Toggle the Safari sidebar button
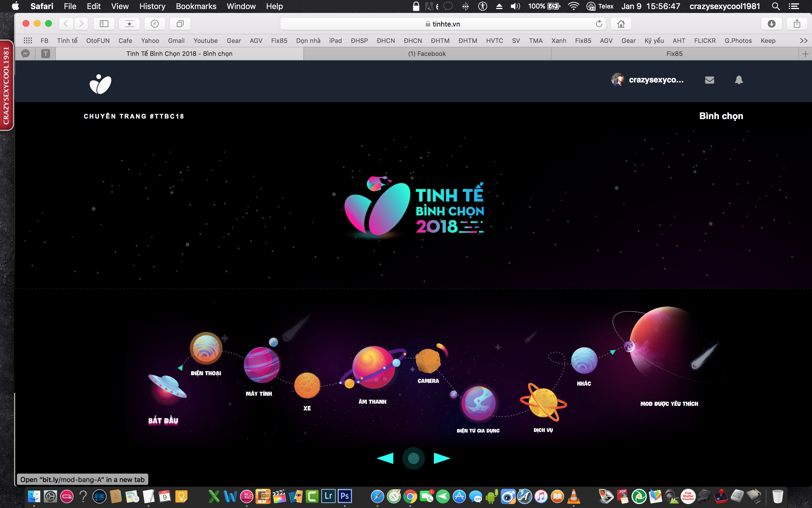Screen dimensions: 812x508 [104, 23]
